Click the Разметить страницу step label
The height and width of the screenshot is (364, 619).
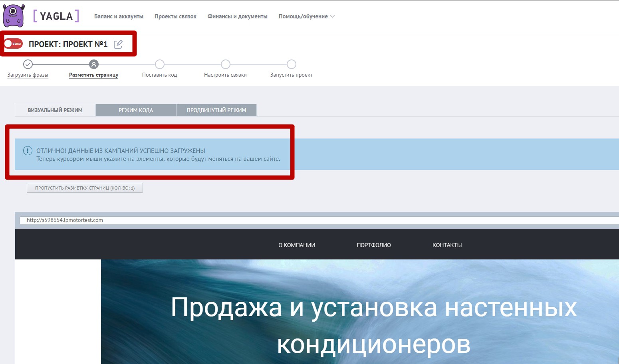click(x=94, y=75)
